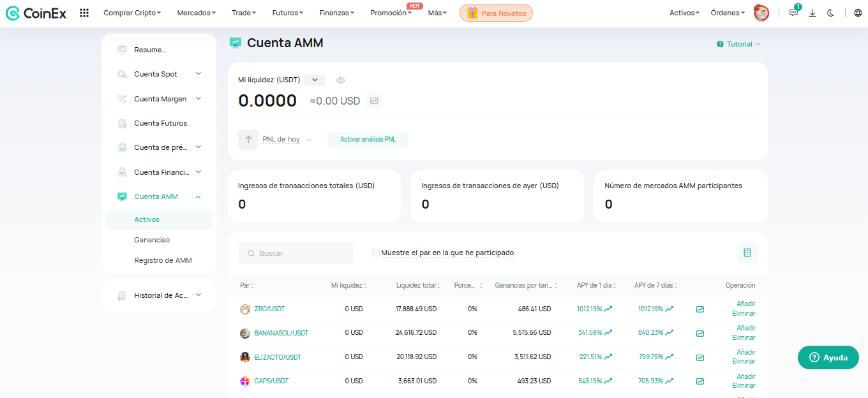View ZRC/USDT row chart icon
868x398 pixels.
pyautogui.click(x=700, y=309)
